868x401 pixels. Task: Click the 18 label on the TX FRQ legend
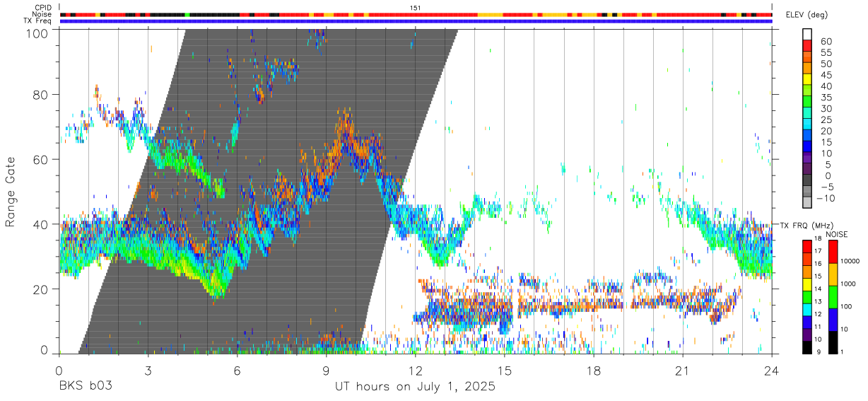[x=818, y=240]
